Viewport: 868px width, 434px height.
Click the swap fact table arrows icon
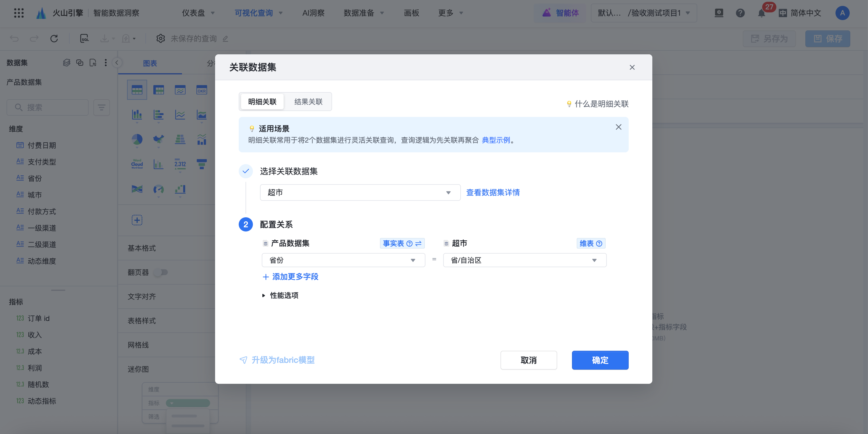point(419,244)
